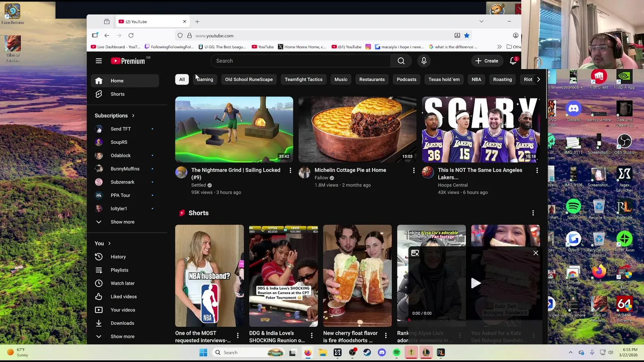Image resolution: width=644 pixels, height=362 pixels.
Task: Open Windows Start menu
Action: [203, 352]
